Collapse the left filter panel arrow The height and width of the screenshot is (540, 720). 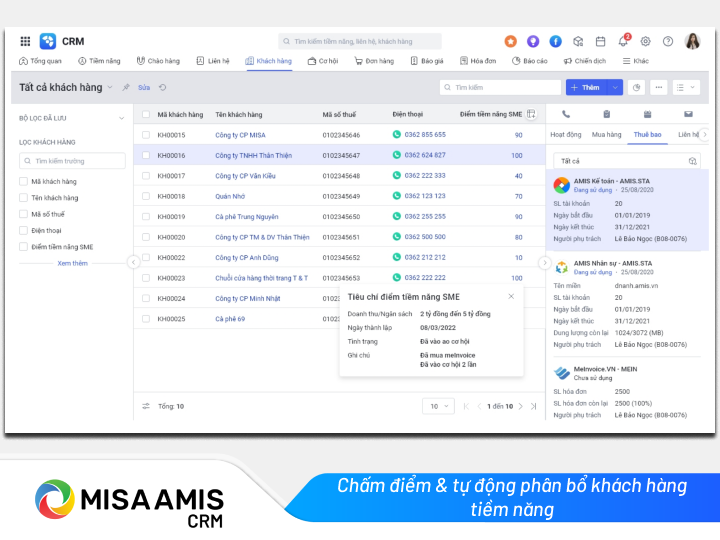[x=133, y=262]
